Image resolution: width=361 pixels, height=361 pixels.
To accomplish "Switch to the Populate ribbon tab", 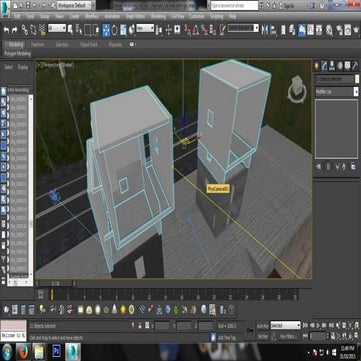I will [x=115, y=44].
